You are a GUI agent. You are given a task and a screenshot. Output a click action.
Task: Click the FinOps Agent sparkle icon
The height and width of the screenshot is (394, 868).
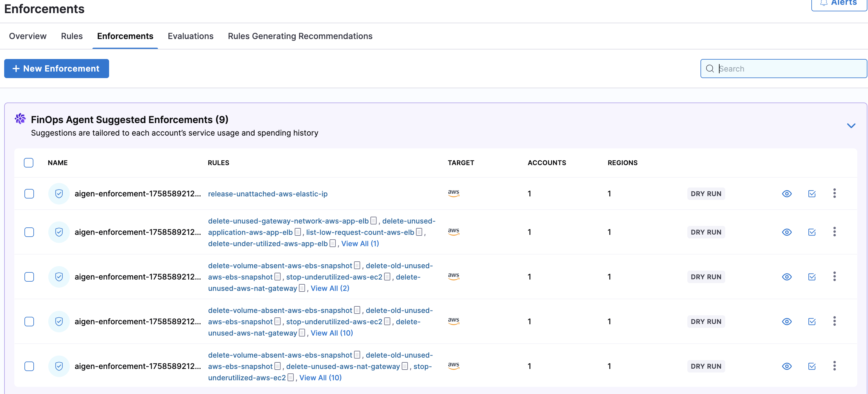(20, 119)
